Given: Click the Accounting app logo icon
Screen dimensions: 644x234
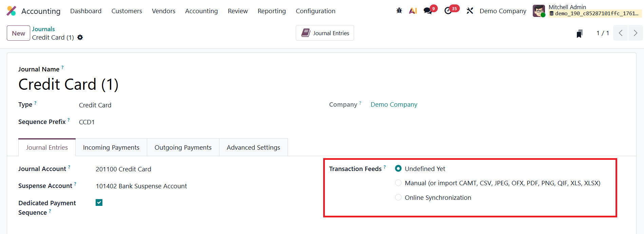Looking at the screenshot, I should [x=11, y=11].
